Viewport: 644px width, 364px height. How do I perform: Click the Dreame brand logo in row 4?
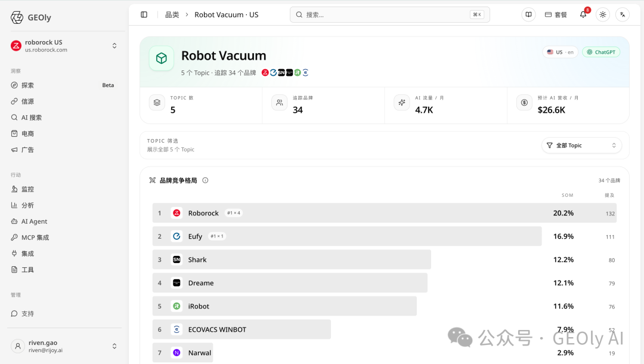[177, 283]
